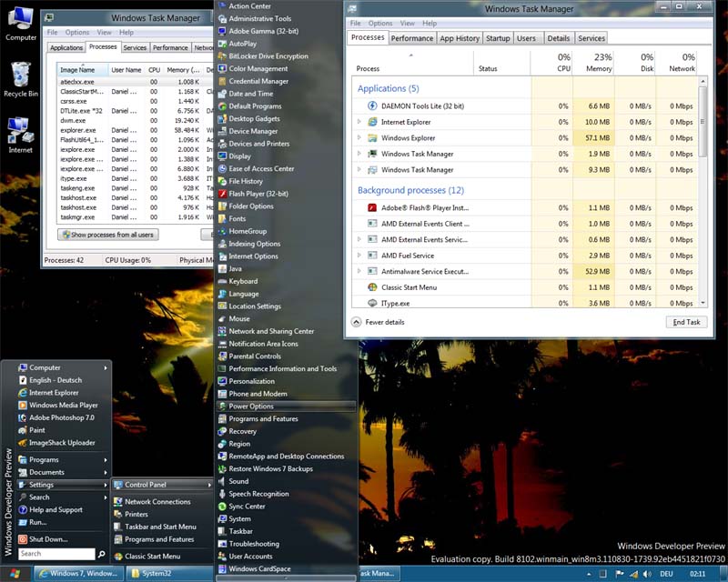This screenshot has width=728, height=582.
Task: Open English - Deutsch in start menu
Action: (x=56, y=380)
